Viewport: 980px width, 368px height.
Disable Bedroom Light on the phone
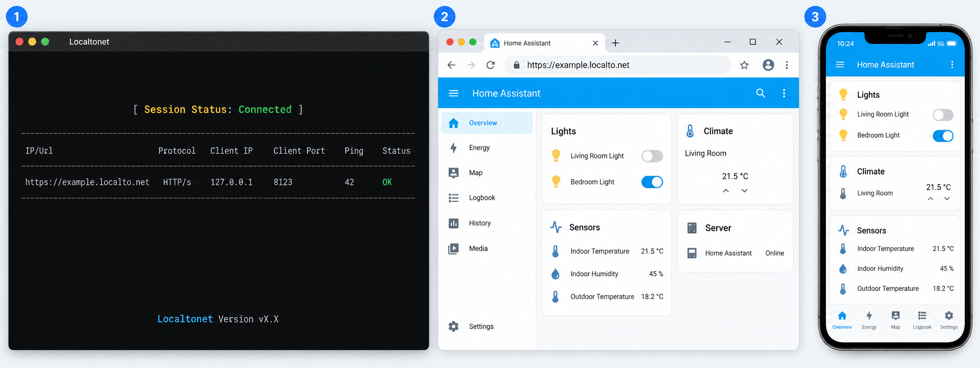943,136
